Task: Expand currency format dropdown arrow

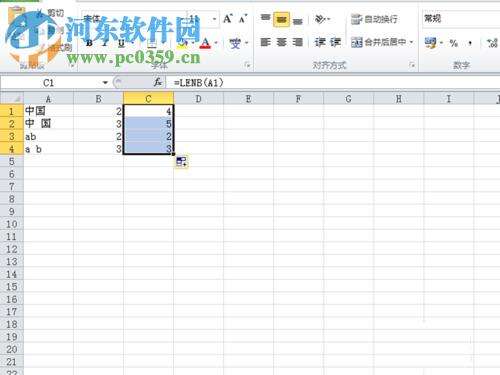Action: (x=441, y=43)
